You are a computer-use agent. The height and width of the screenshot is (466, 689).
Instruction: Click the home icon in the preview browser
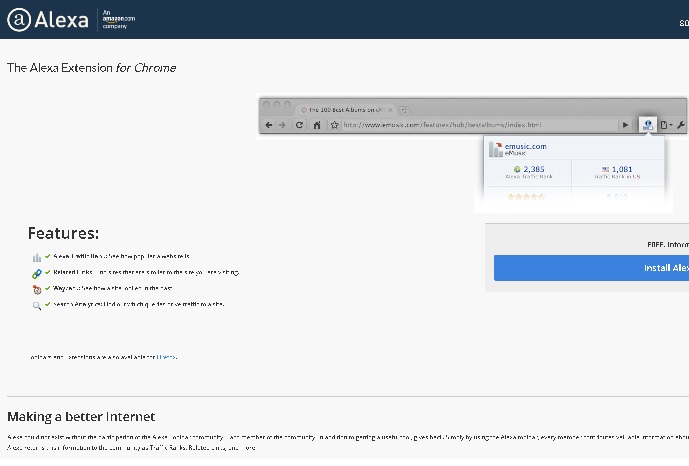(317, 125)
